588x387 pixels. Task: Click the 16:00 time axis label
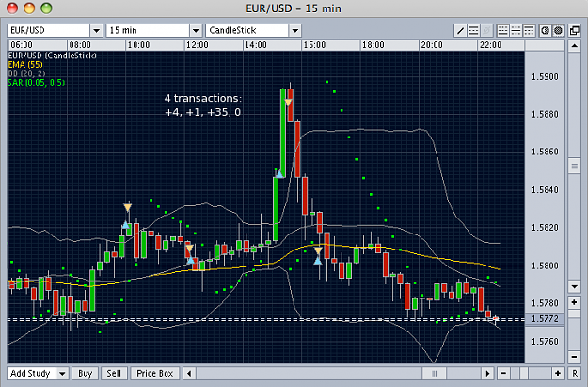[x=314, y=45]
